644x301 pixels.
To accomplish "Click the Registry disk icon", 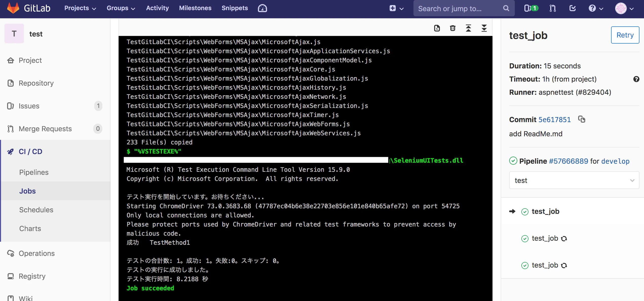I will [11, 276].
